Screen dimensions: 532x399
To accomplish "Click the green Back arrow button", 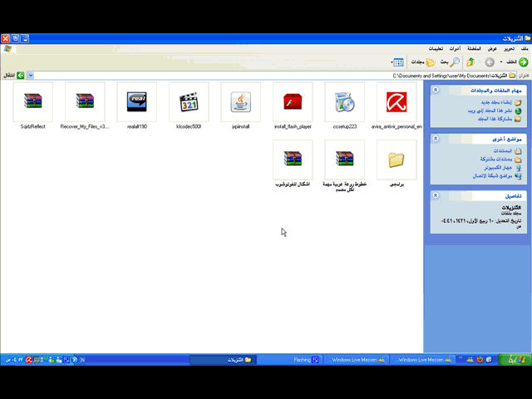I will point(524,62).
